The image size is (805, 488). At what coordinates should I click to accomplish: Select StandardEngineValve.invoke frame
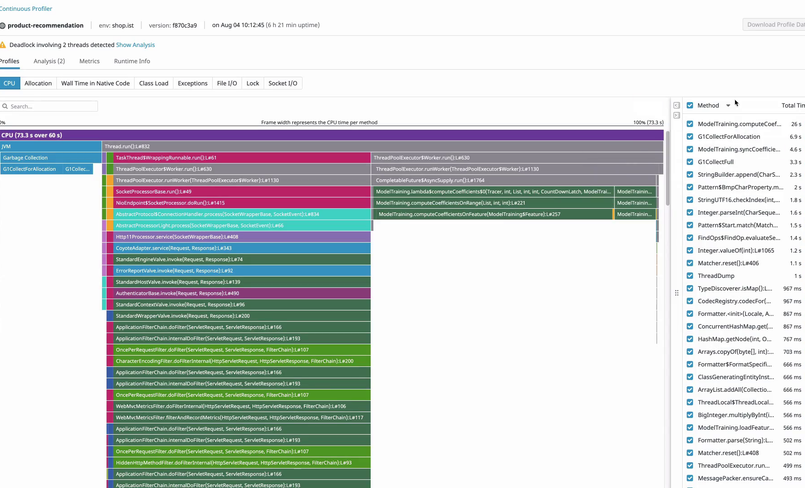click(242, 260)
